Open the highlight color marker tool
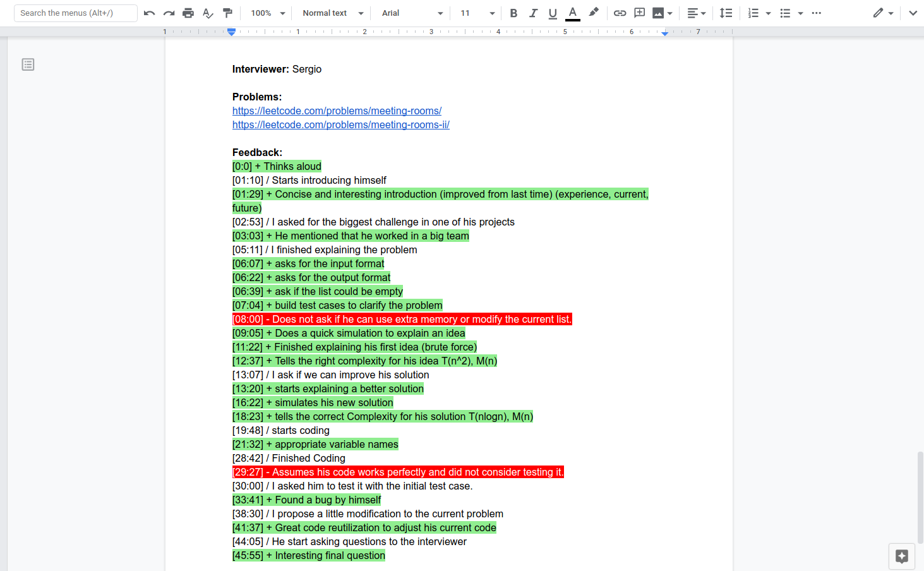The height and width of the screenshot is (571, 924). click(593, 13)
